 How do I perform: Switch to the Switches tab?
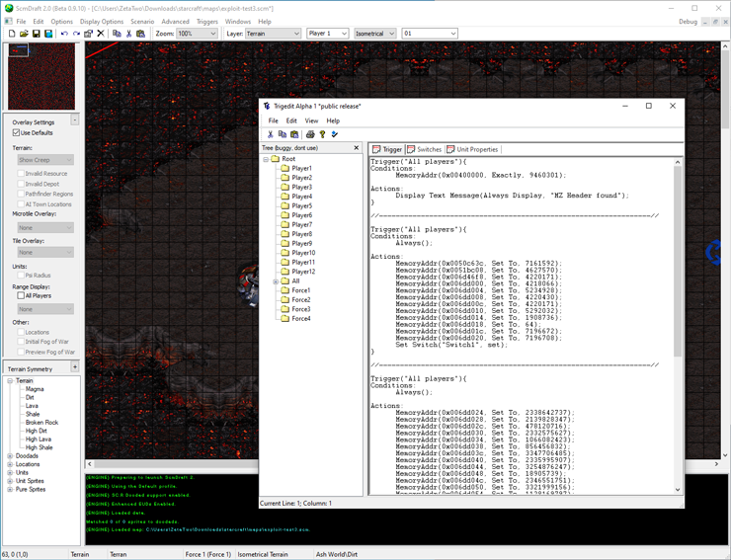(424, 150)
